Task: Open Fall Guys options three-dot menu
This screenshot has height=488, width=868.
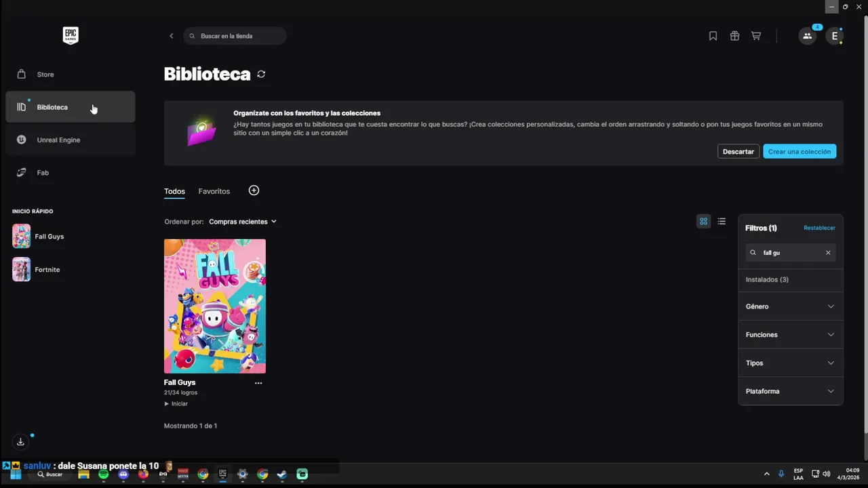Action: point(258,383)
